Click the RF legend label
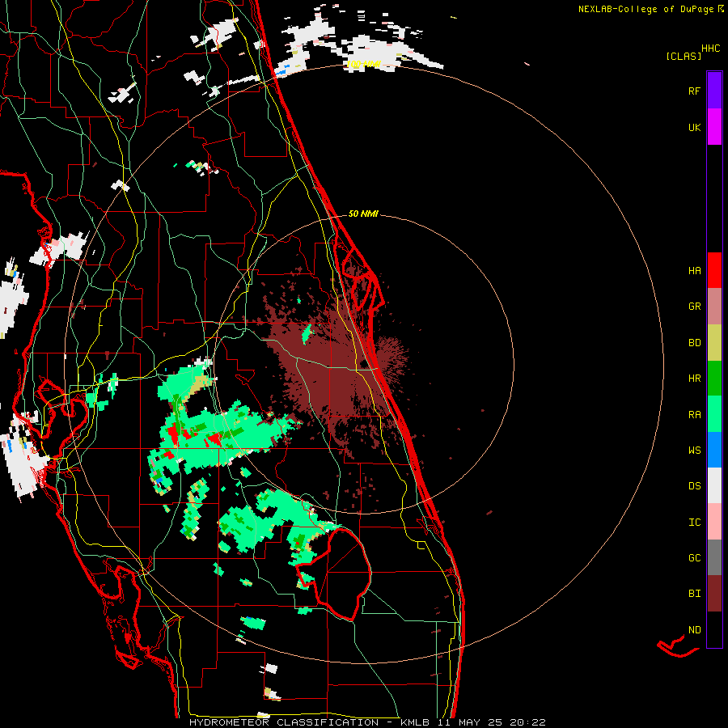Image resolution: width=728 pixels, height=728 pixels. click(695, 91)
